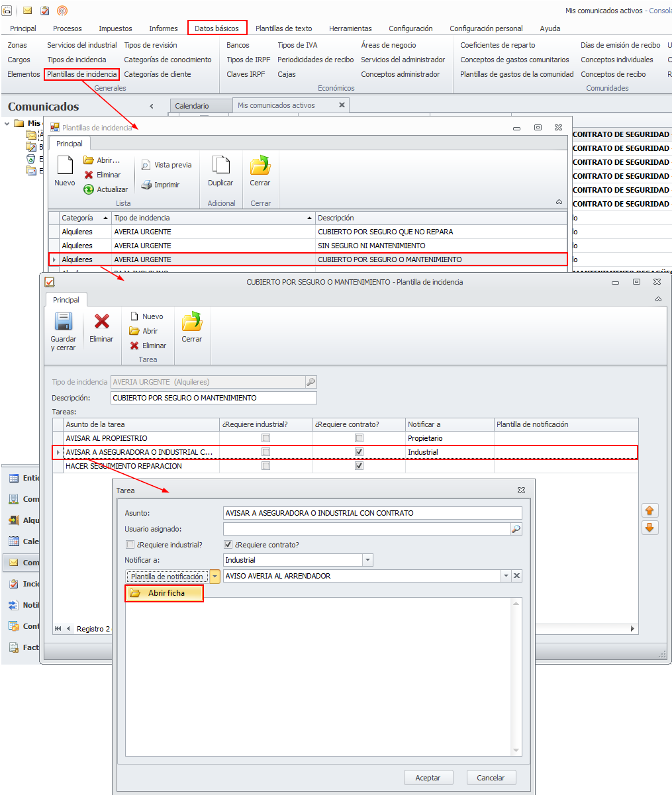
Task: Click Actualizar in Plantillas de incidencia toolbar
Action: [106, 189]
